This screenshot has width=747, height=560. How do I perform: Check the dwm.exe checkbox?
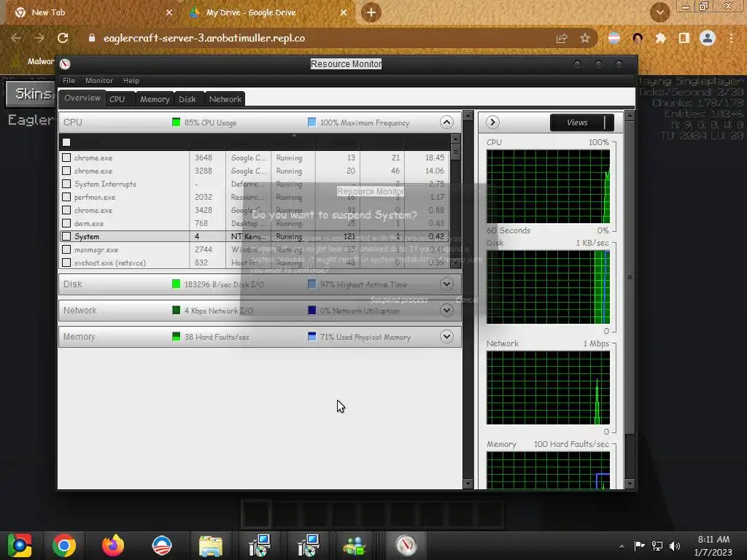coord(66,223)
